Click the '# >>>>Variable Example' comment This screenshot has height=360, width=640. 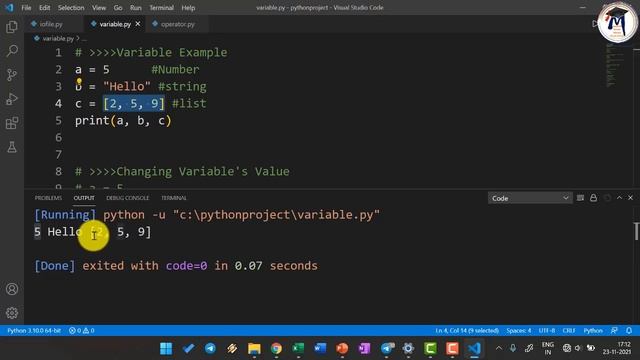tap(151, 53)
